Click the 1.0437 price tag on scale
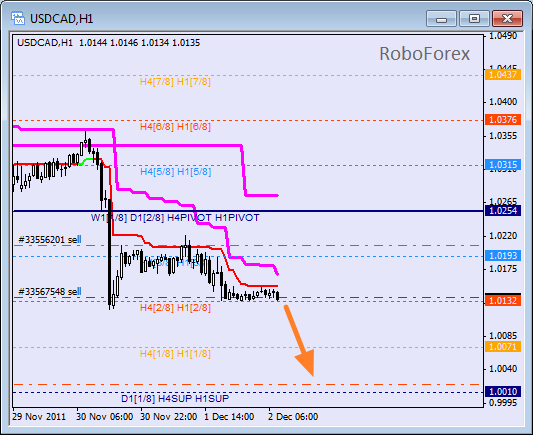The image size is (533, 435). [x=503, y=74]
